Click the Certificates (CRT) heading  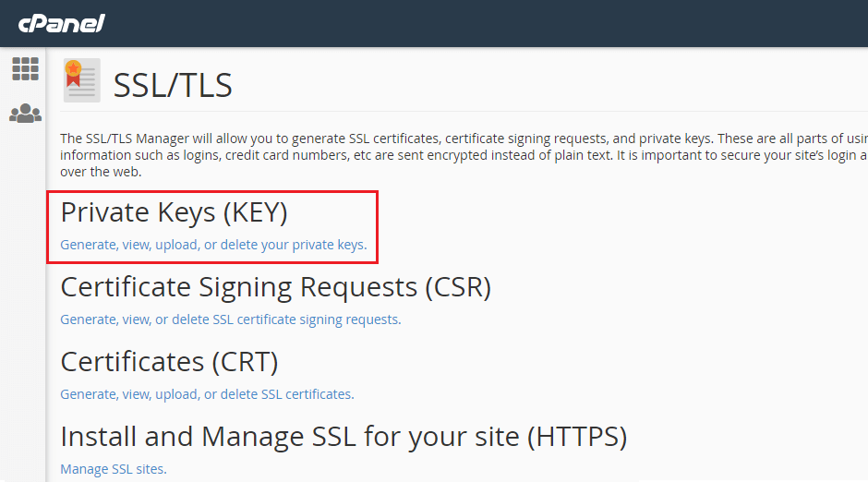(169, 362)
